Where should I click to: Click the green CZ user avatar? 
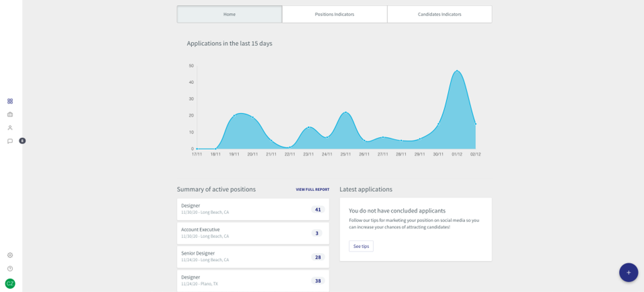coord(10,284)
